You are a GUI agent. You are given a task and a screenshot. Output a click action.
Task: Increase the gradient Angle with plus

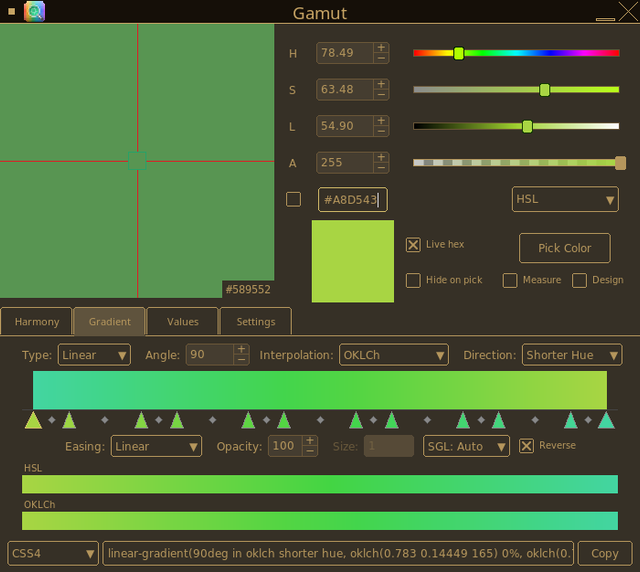241,349
